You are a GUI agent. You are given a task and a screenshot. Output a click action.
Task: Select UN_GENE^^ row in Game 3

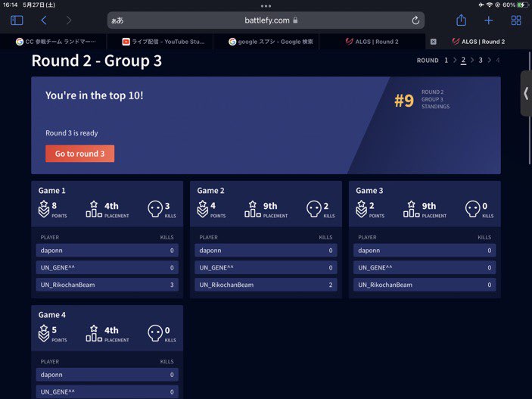(425, 267)
